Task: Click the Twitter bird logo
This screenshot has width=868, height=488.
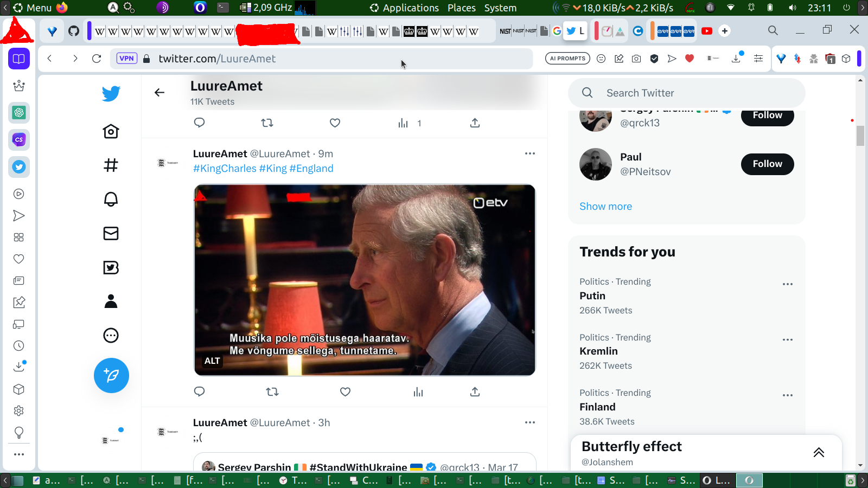Action: tap(111, 94)
